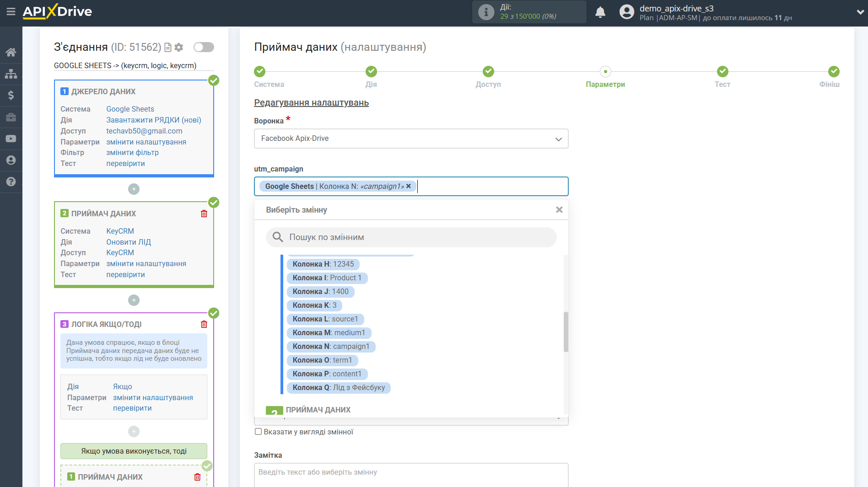Click змінити фільтр link
This screenshot has width=868, height=487.
[132, 152]
